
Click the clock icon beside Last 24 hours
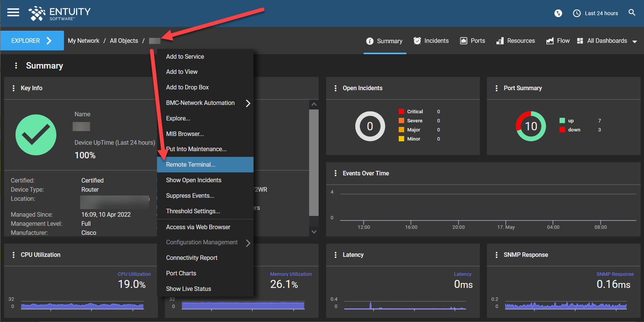click(577, 13)
